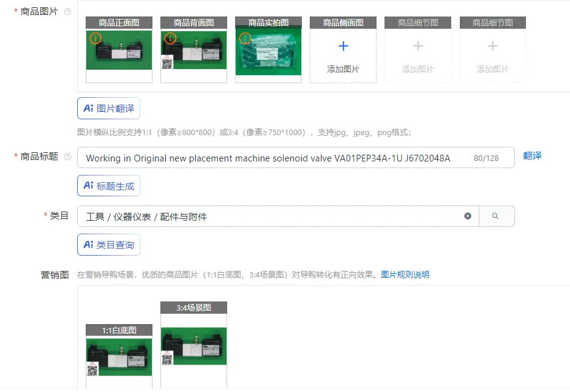The height and width of the screenshot is (392, 570).
Task: Clear the 类目 category field
Action: (x=468, y=216)
